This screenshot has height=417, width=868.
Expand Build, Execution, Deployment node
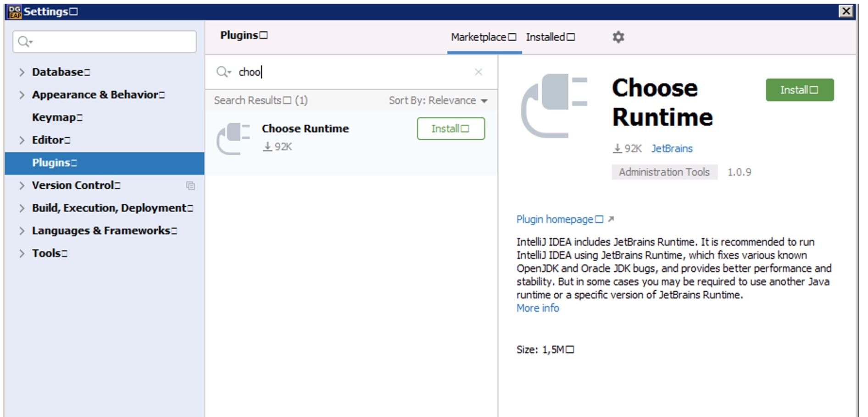click(x=22, y=208)
